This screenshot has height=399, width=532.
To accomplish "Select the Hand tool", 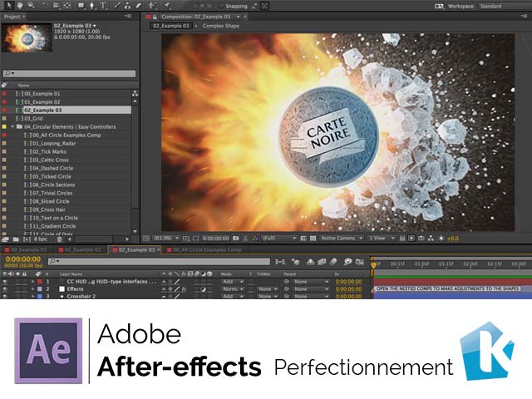I will point(20,5).
